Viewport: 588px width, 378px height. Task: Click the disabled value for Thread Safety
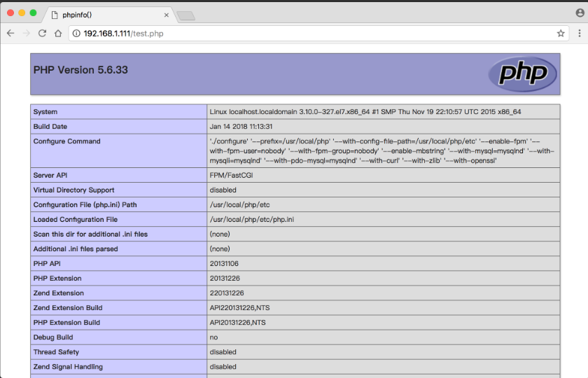click(x=223, y=351)
